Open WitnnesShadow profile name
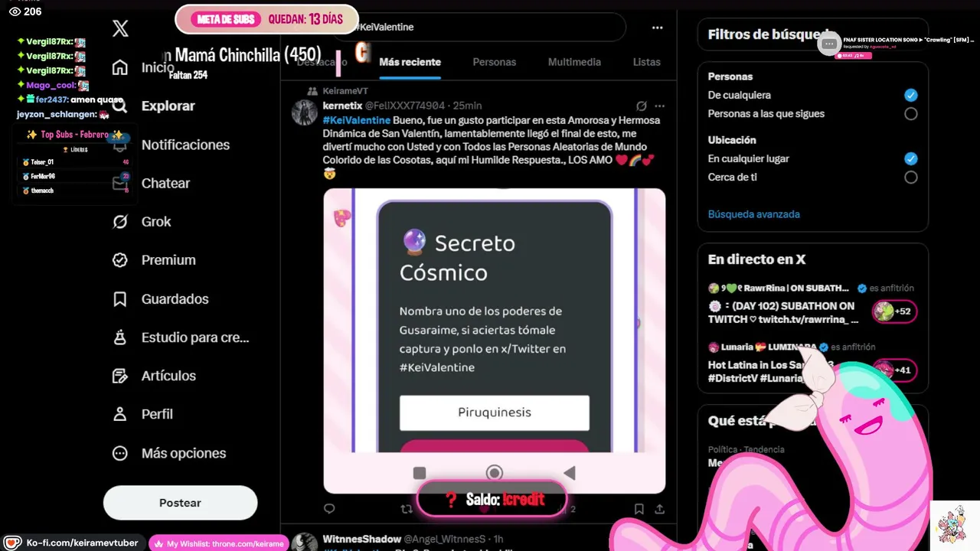The image size is (980, 551). [x=361, y=539]
